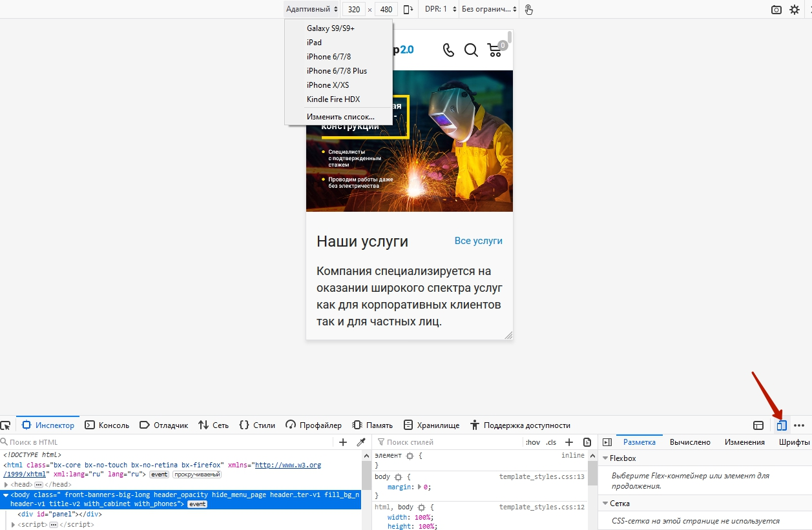The height and width of the screenshot is (530, 812).
Task: Toggle the :hov pseudo-class panel
Action: (x=533, y=442)
